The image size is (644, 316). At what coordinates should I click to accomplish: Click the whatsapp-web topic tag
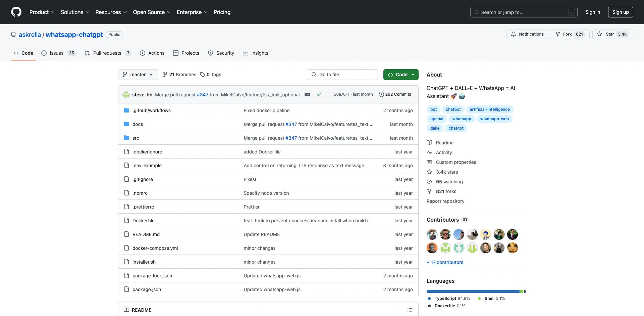494,119
